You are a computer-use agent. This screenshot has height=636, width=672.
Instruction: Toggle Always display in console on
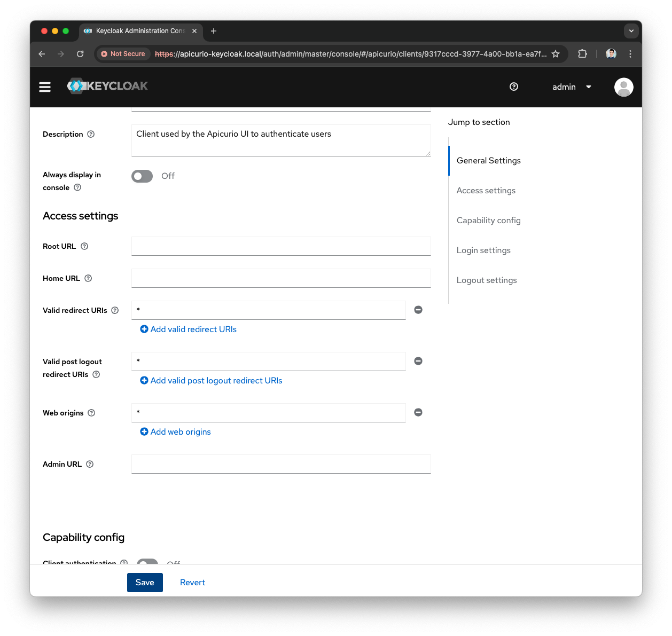(142, 176)
